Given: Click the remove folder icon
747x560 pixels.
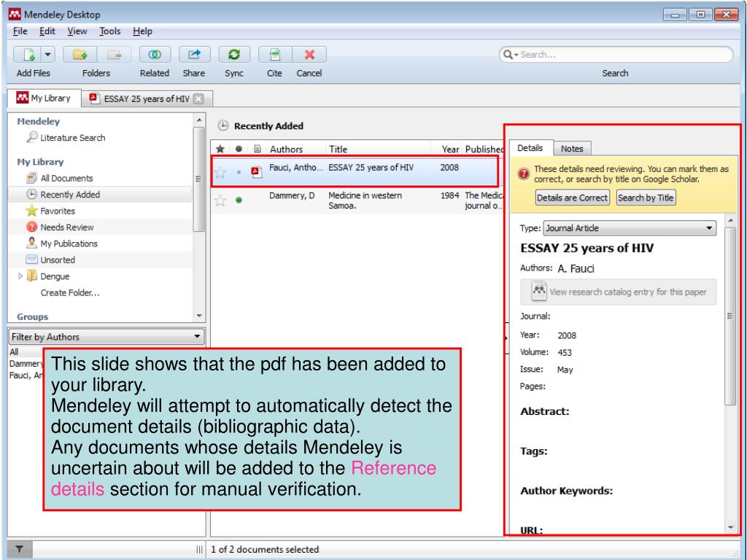Looking at the screenshot, I should pos(114,54).
